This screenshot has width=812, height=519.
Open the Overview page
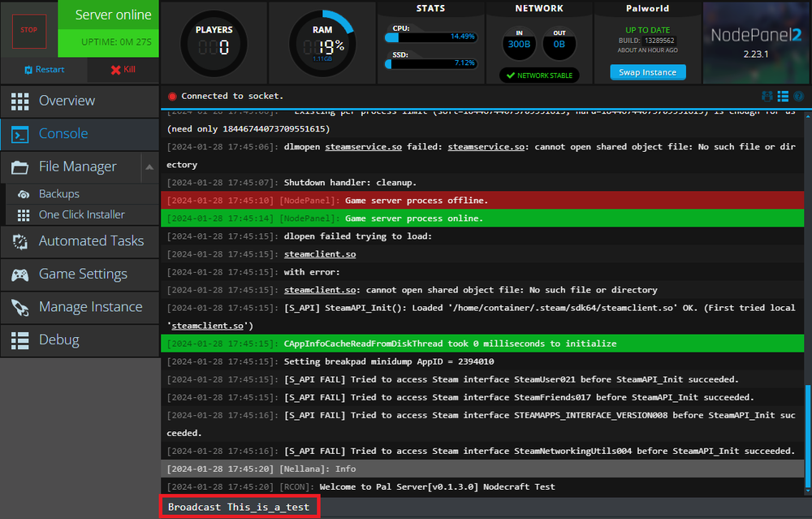[x=67, y=101]
